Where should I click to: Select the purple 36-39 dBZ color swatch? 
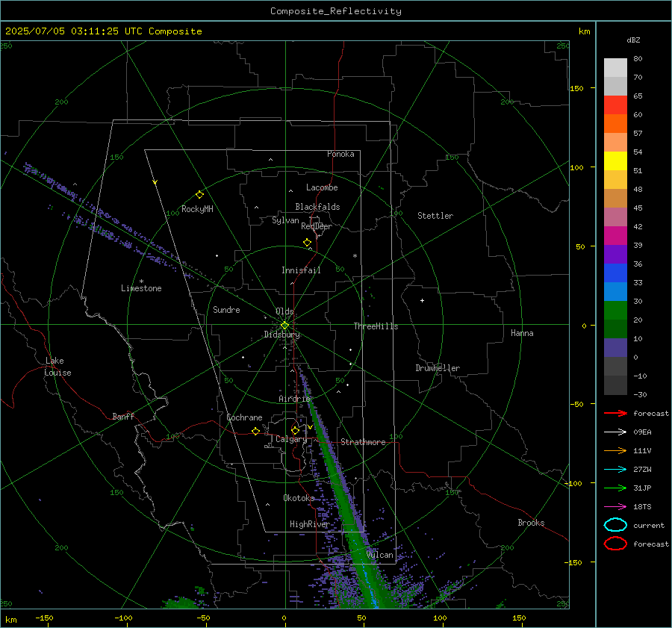(615, 254)
